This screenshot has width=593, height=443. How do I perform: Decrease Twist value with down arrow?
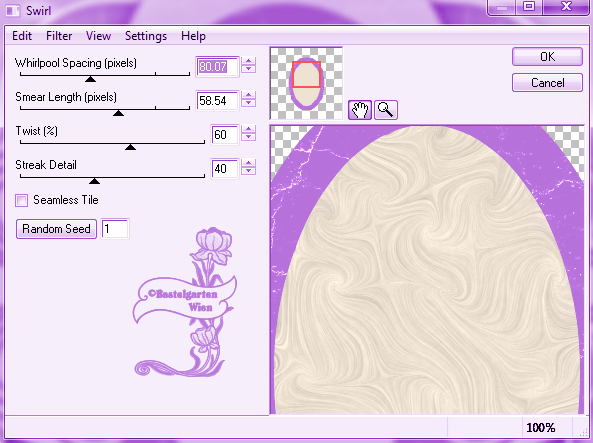(x=248, y=137)
